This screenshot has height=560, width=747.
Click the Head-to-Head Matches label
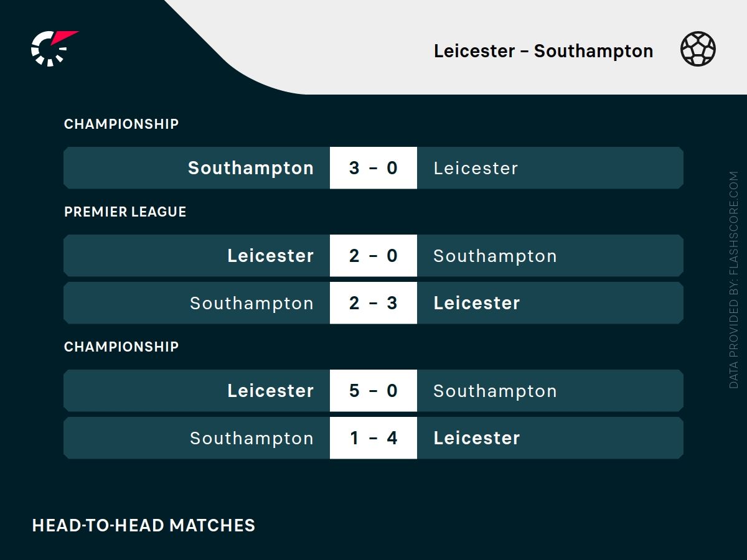(144, 525)
